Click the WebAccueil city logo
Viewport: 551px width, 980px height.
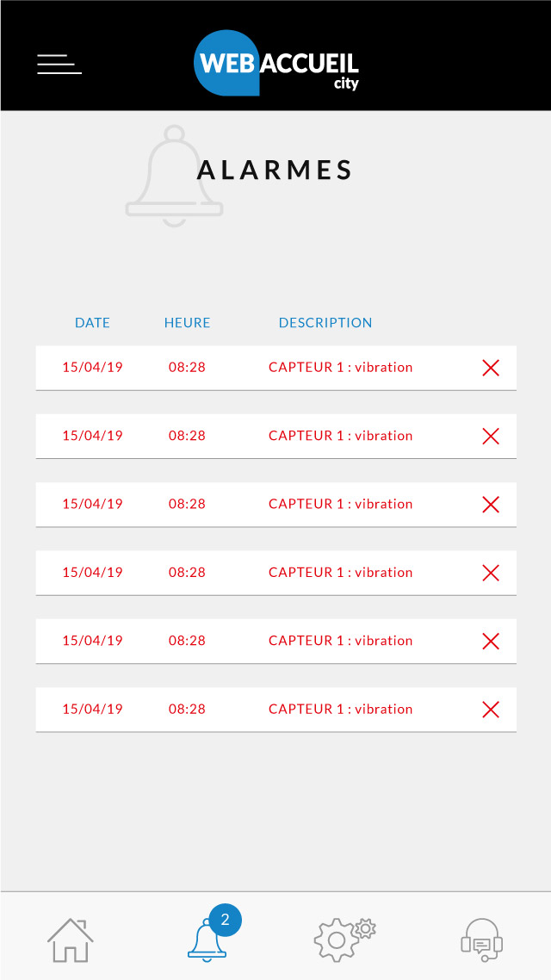(x=276, y=63)
